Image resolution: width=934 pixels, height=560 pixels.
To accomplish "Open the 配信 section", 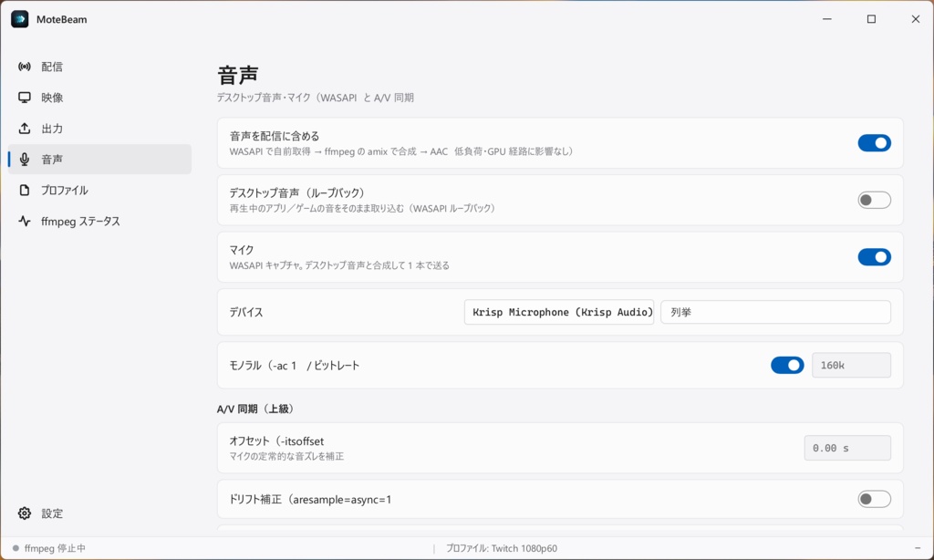I will click(x=100, y=67).
